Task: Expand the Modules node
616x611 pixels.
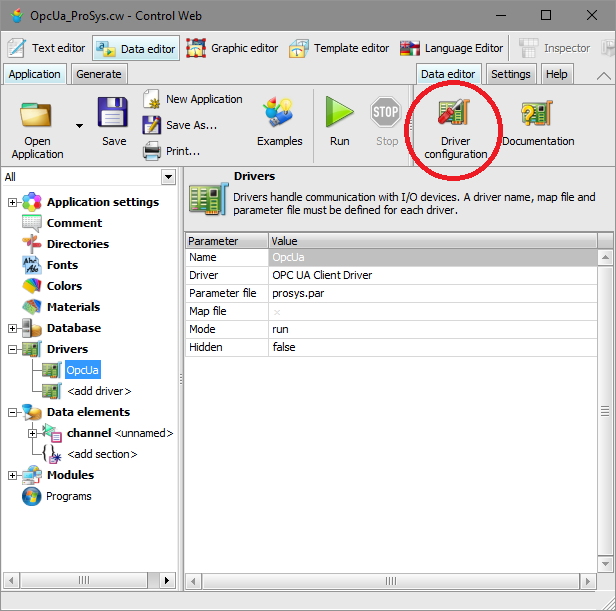Action: [x=13, y=475]
